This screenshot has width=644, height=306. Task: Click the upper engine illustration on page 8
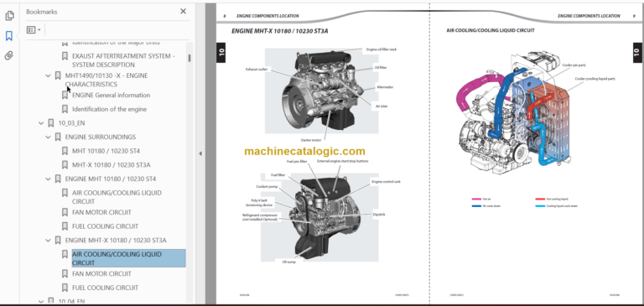click(x=321, y=91)
